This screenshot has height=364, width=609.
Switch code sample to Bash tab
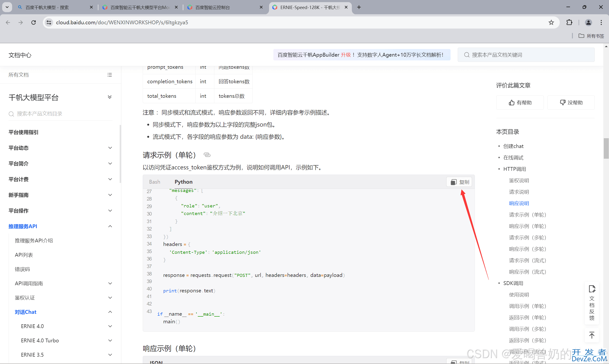(155, 182)
